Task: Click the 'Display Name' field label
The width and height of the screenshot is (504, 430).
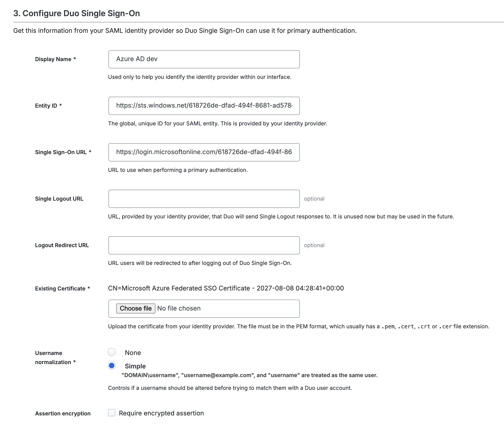Action: pos(53,59)
